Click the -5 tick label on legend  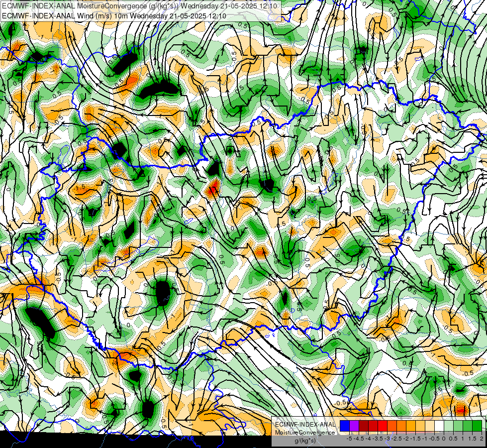pos(349,439)
